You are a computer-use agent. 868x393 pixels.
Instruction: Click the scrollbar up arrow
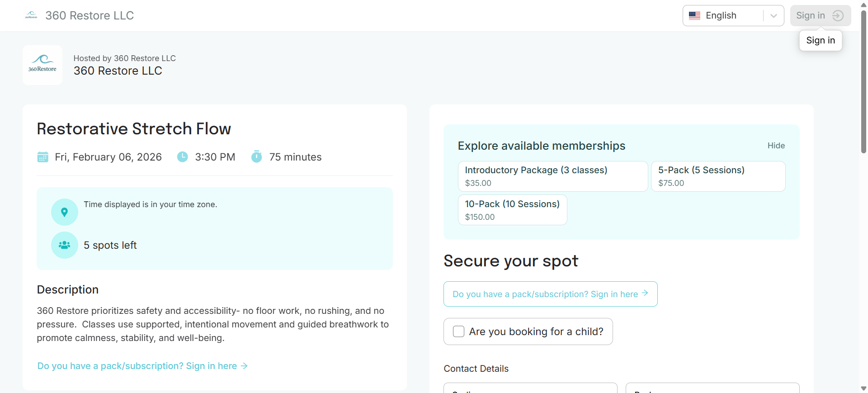(x=863, y=4)
